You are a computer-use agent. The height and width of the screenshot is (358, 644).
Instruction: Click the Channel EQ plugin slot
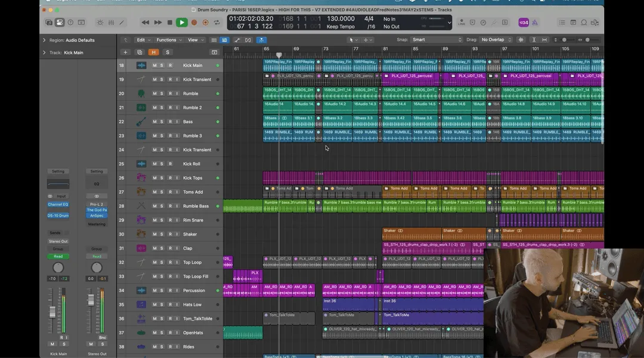pyautogui.click(x=58, y=204)
